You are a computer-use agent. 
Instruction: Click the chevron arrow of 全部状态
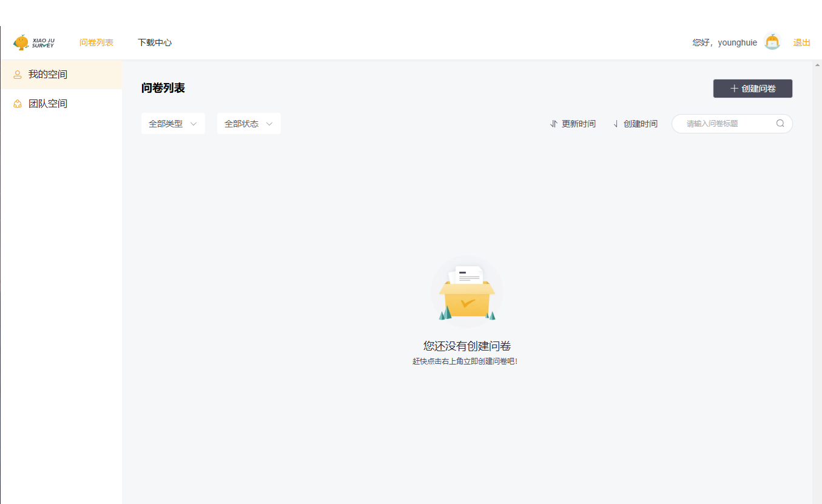point(269,124)
